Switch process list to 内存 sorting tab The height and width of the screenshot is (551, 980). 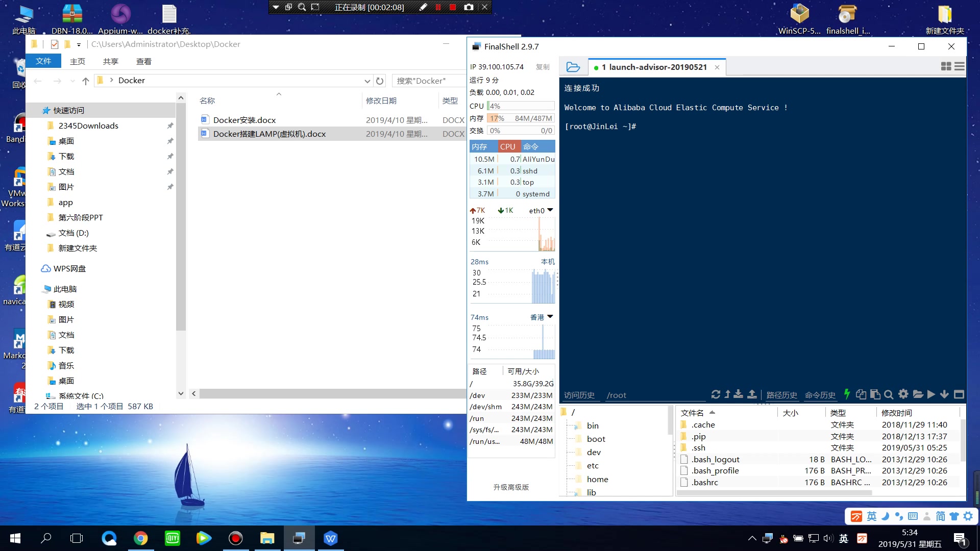tap(483, 146)
